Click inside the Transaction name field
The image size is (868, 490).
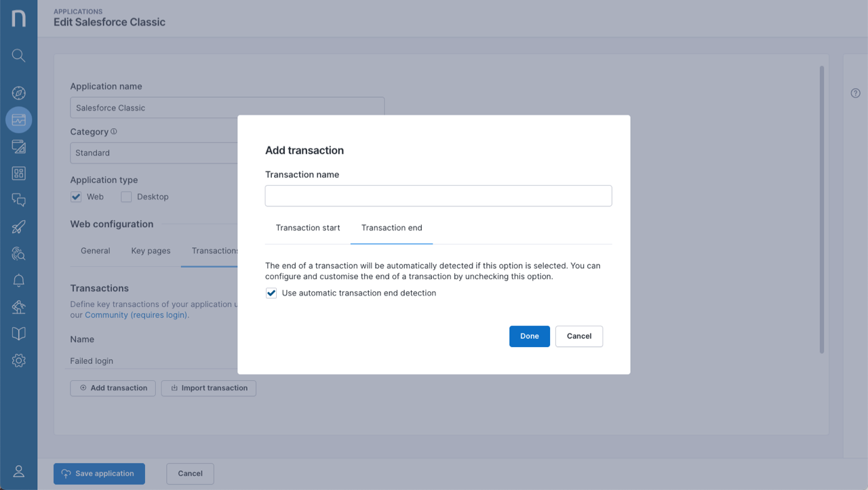click(438, 195)
